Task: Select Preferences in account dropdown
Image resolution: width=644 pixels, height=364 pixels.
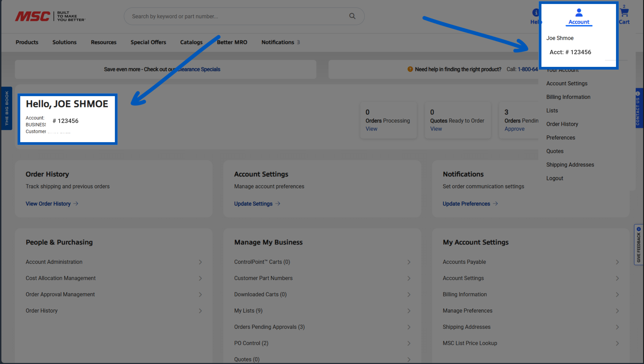Action: (560, 138)
